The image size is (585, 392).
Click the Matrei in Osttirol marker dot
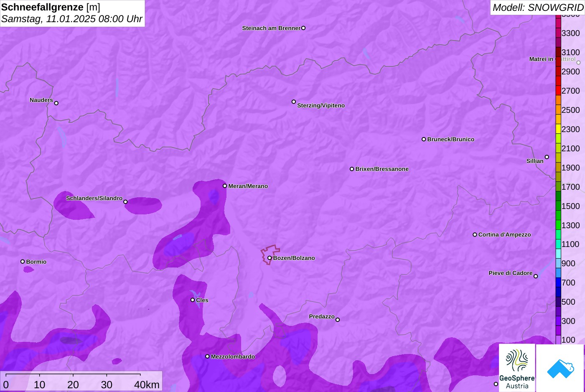point(578,63)
